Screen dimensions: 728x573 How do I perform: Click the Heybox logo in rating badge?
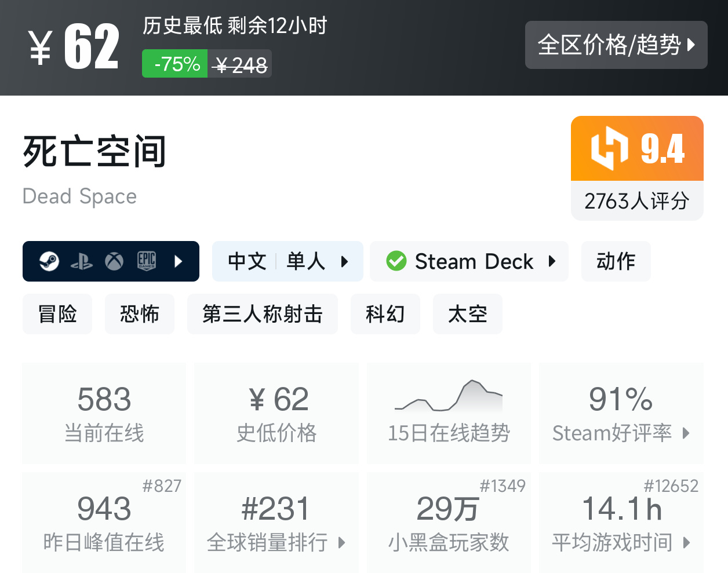[609, 149]
